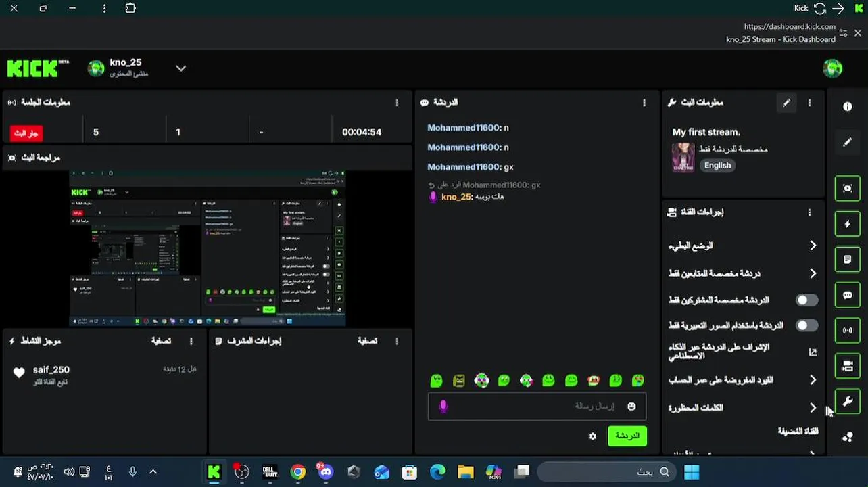Click the 00:04:54 stream duration value
Image resolution: width=868 pixels, height=487 pixels.
click(362, 132)
